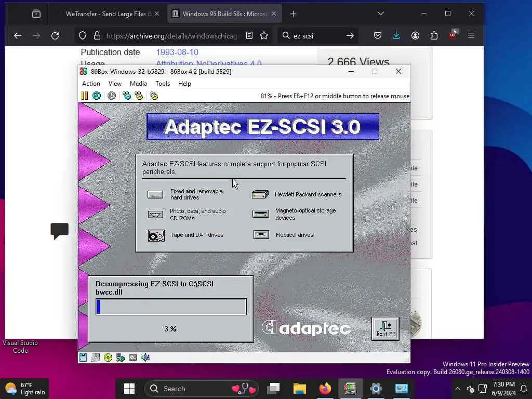
Task: Open the Firefox downloads panel
Action: pos(396,36)
